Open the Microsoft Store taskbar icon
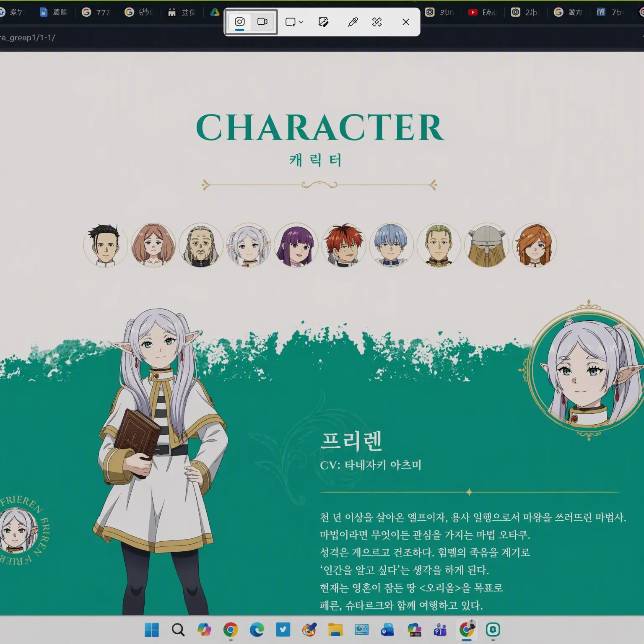The height and width of the screenshot is (644, 644). tap(414, 630)
